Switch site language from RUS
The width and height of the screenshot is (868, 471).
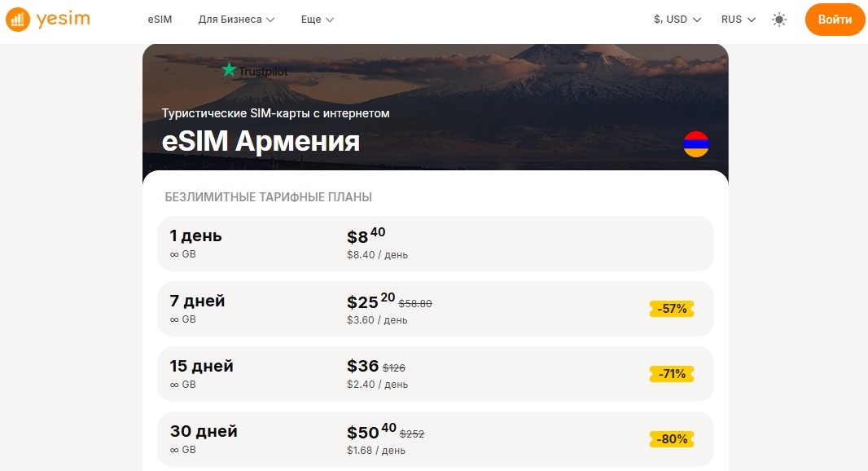(x=737, y=18)
